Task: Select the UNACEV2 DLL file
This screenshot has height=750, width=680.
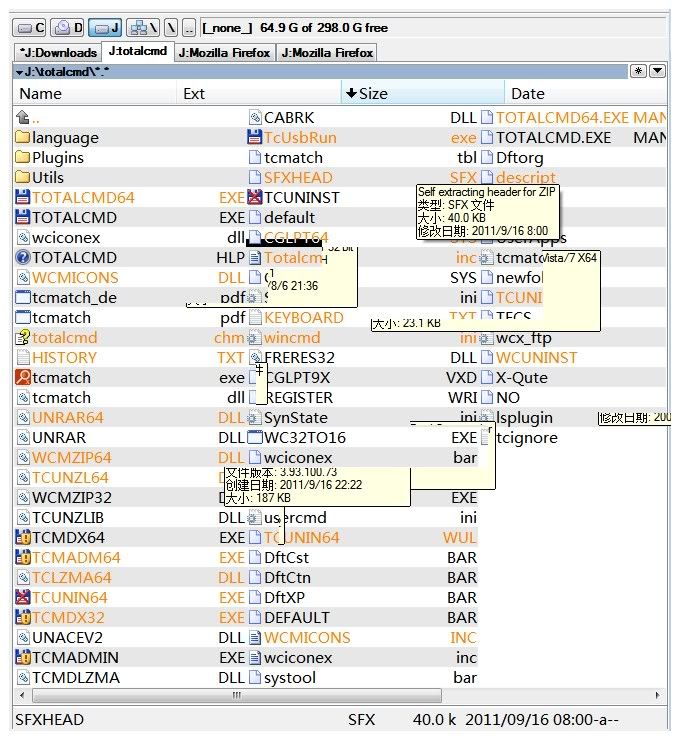Action: coord(67,637)
